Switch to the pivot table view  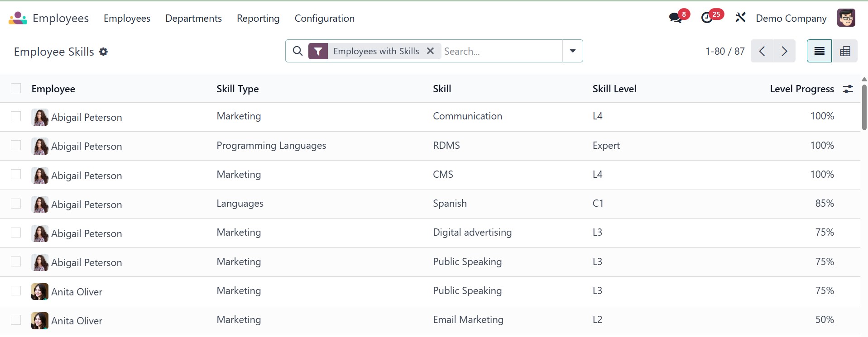(x=845, y=51)
